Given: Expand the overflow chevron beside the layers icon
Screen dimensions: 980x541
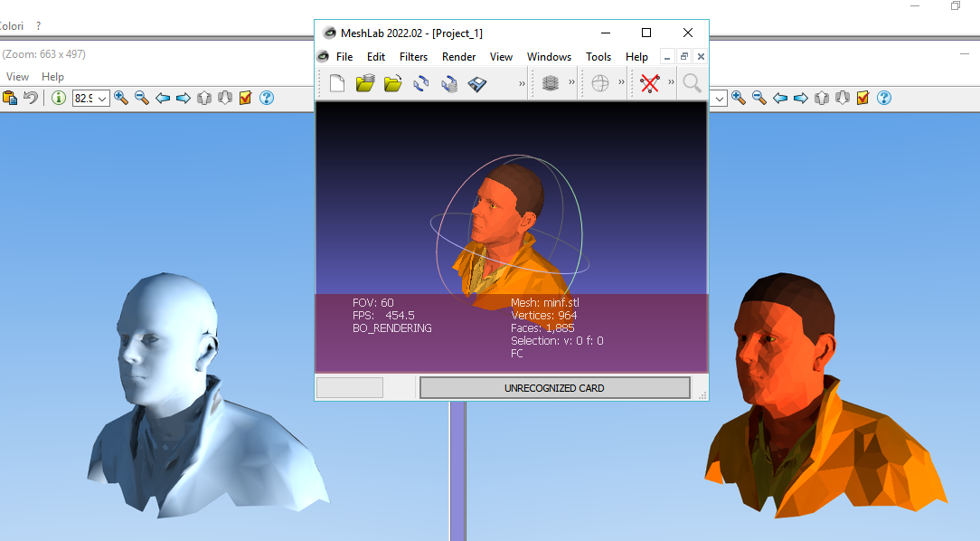Looking at the screenshot, I should [x=571, y=83].
